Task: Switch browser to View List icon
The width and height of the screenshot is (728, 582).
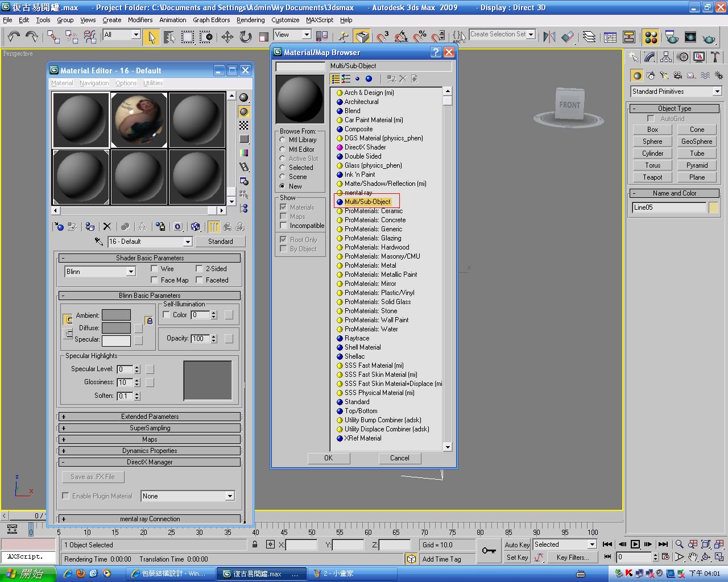Action: pyautogui.click(x=336, y=79)
